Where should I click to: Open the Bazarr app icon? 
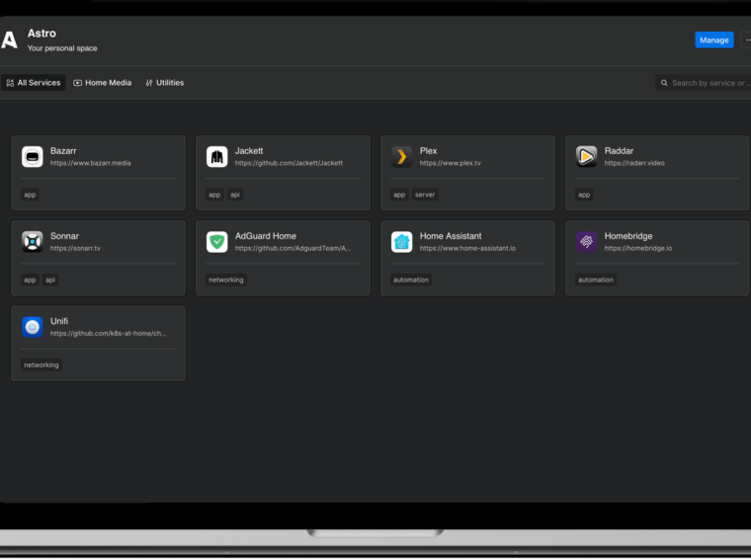[x=32, y=156]
